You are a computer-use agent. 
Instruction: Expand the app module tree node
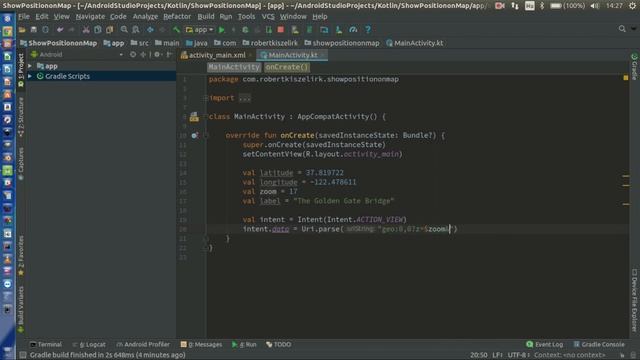[x=30, y=66]
